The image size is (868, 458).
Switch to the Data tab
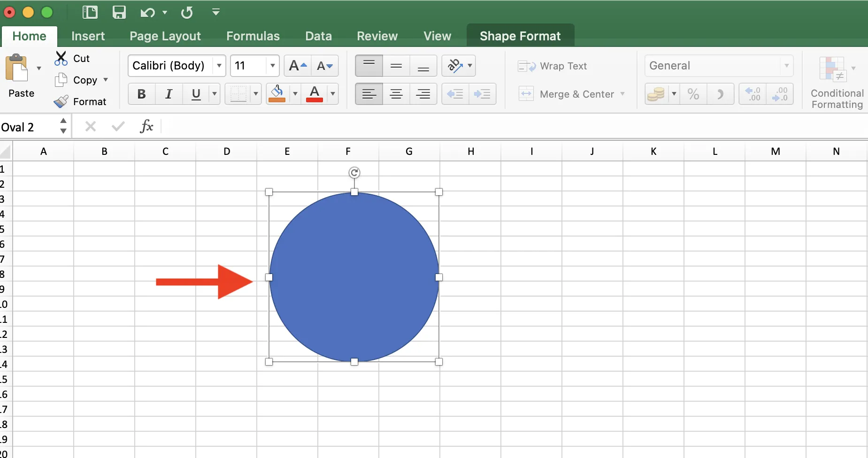click(x=318, y=36)
